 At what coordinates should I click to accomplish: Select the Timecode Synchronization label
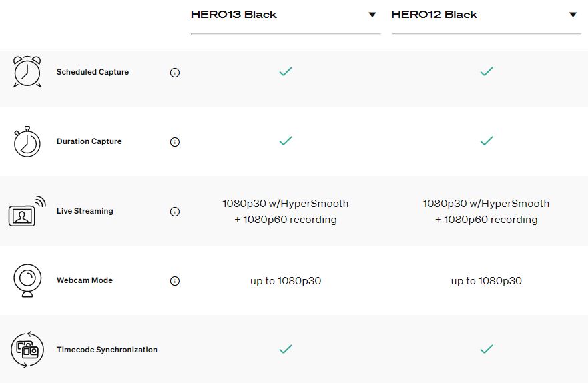(107, 350)
